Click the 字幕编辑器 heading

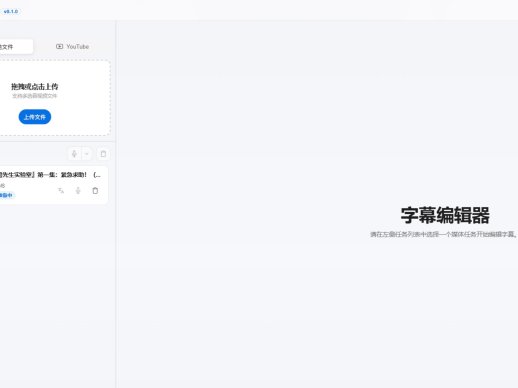click(445, 215)
